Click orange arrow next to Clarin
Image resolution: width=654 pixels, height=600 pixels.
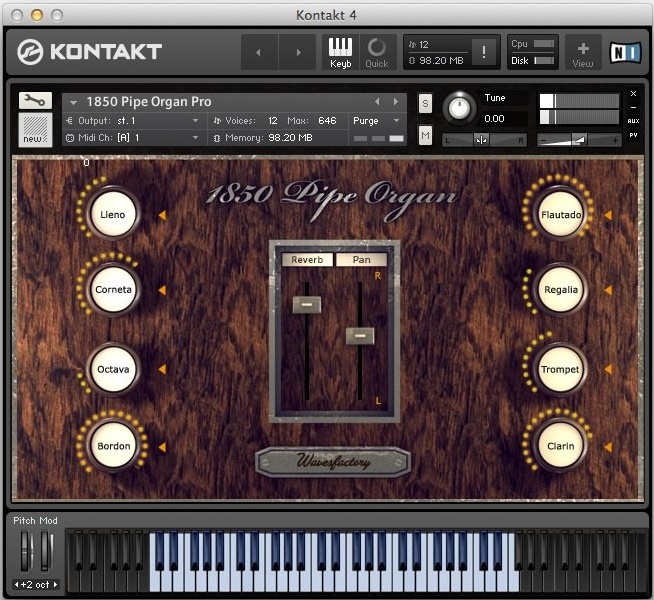[x=608, y=447]
